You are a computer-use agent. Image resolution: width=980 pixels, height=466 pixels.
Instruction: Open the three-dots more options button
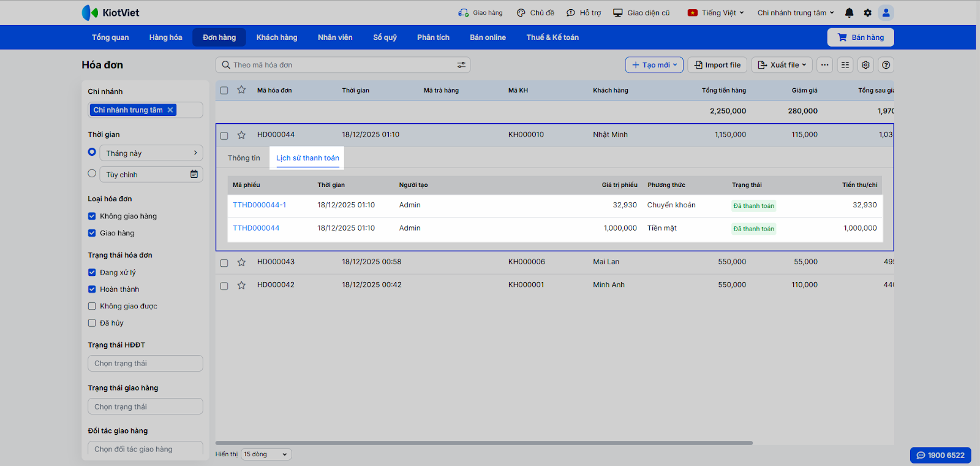click(824, 65)
